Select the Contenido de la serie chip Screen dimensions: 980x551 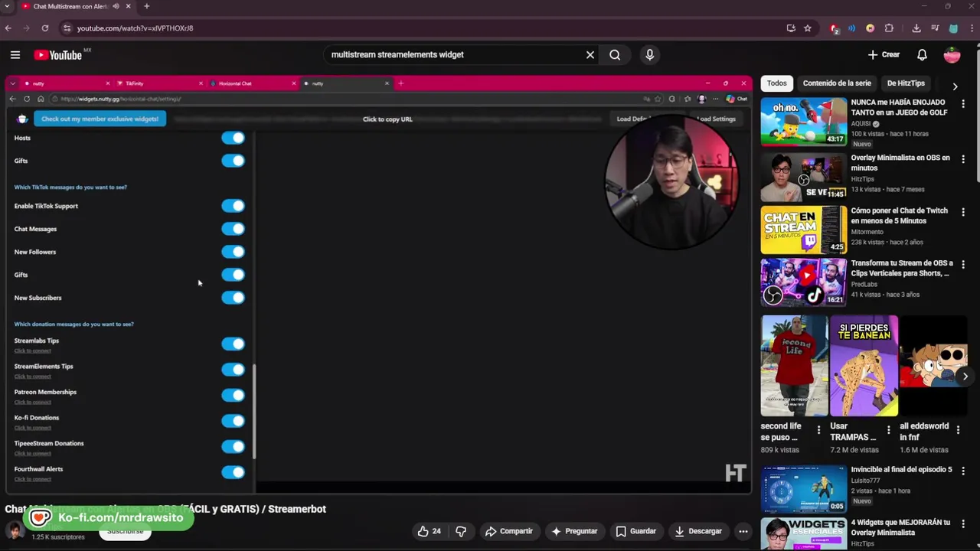pyautogui.click(x=837, y=83)
